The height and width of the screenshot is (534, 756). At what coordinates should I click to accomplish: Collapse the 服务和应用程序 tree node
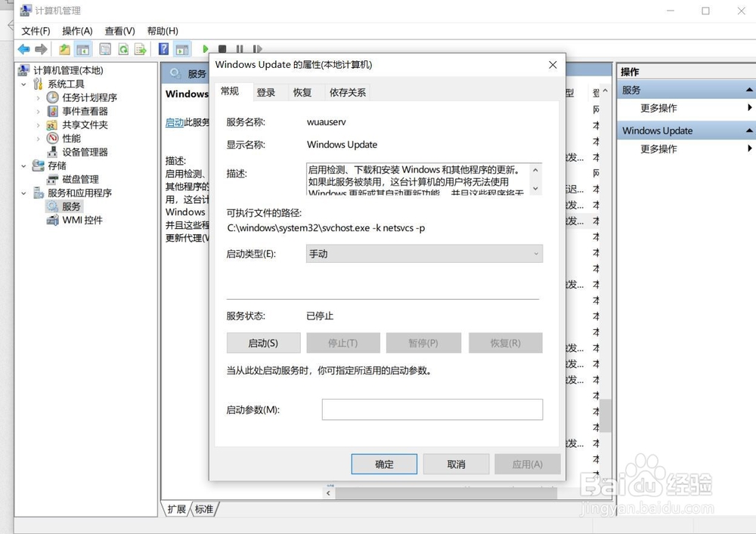point(23,193)
